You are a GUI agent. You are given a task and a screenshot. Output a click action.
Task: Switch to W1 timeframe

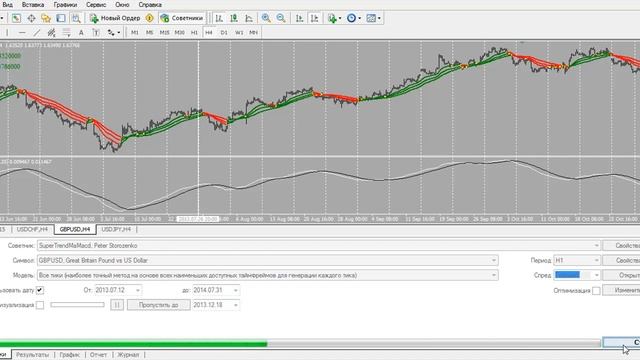[x=239, y=32]
